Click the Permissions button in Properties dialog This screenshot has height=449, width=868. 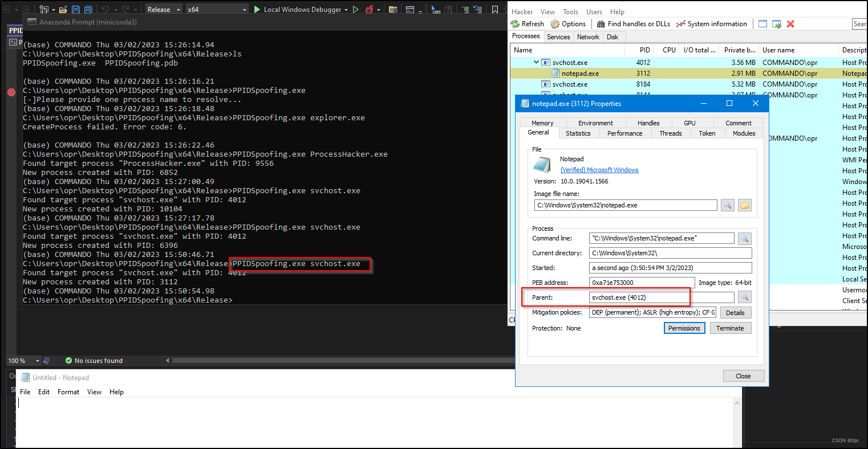click(x=684, y=328)
